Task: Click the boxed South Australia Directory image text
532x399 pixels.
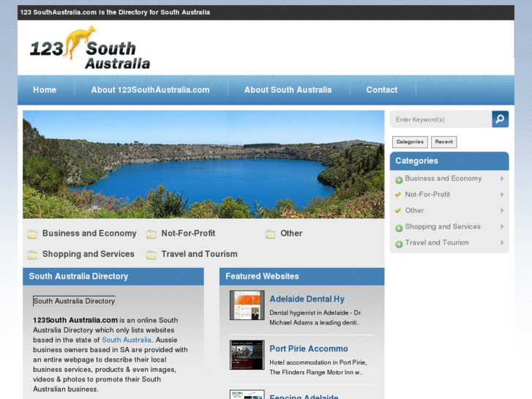Action: pos(74,301)
